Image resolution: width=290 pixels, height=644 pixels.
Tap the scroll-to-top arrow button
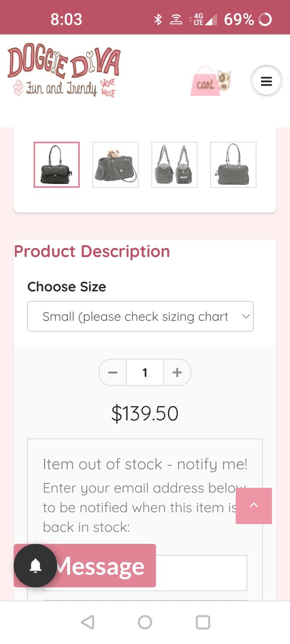(254, 506)
